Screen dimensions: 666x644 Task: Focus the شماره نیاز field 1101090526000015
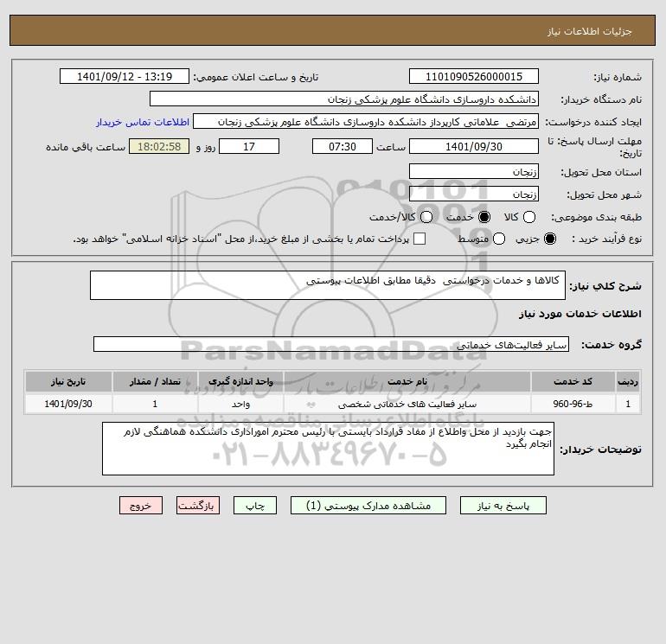point(474,77)
